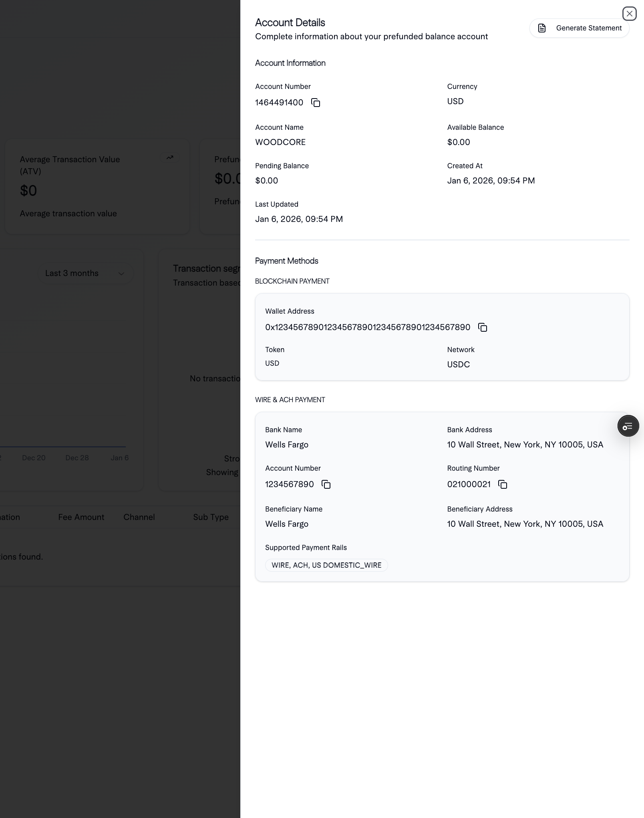Open the Last 3 months dropdown
Viewport: 644px width, 818px height.
pos(85,273)
